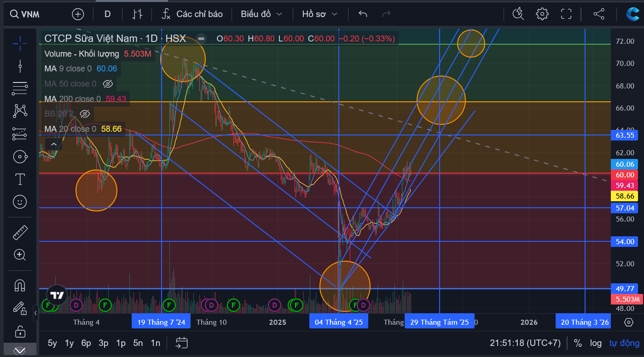Open the candlestick chart style selector
This screenshot has height=357, width=644.
(137, 14)
